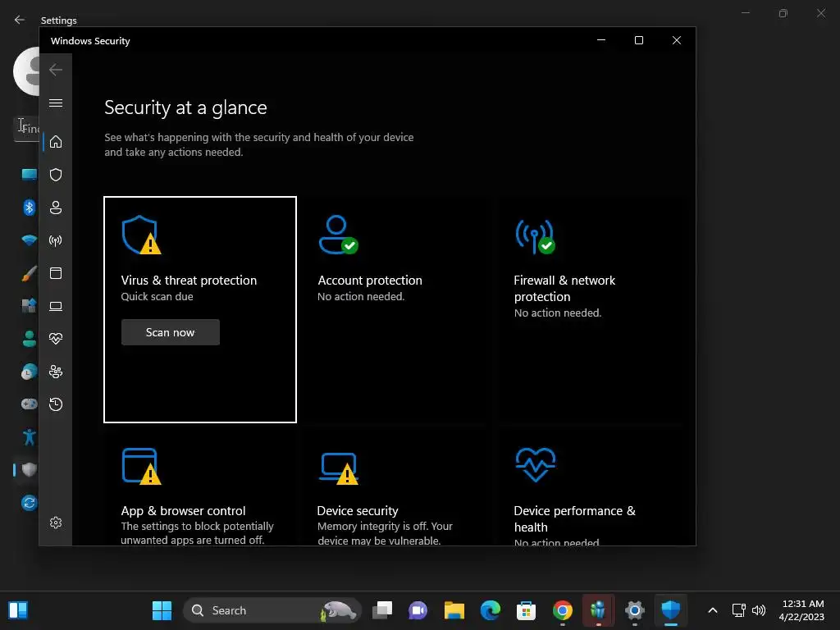Go to Home in Windows Security sidebar
The width and height of the screenshot is (840, 630).
click(x=56, y=142)
